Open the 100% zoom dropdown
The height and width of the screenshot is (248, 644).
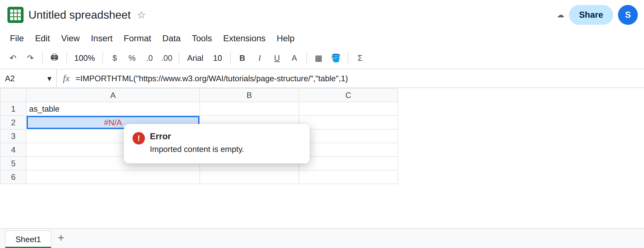coord(85,58)
